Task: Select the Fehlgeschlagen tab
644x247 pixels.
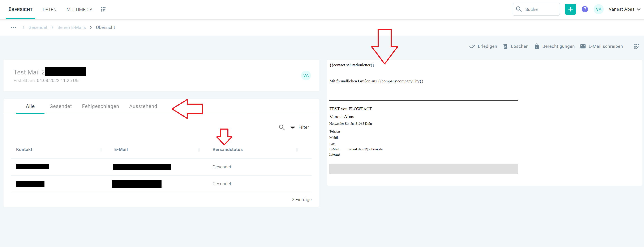Action: (100, 106)
